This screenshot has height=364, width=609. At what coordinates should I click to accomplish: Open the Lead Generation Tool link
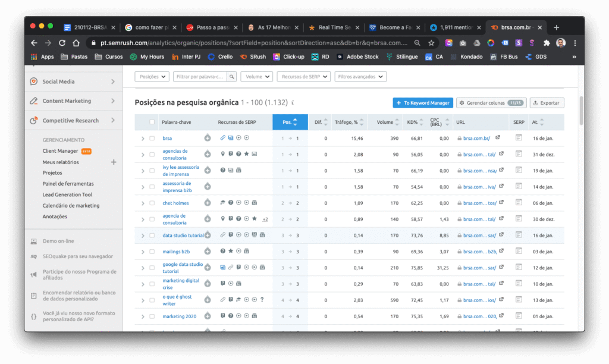point(67,194)
